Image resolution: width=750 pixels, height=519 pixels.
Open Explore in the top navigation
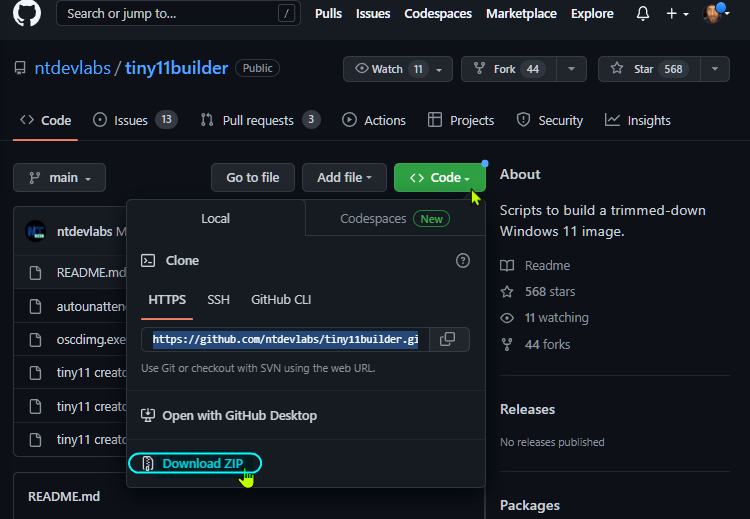592,13
